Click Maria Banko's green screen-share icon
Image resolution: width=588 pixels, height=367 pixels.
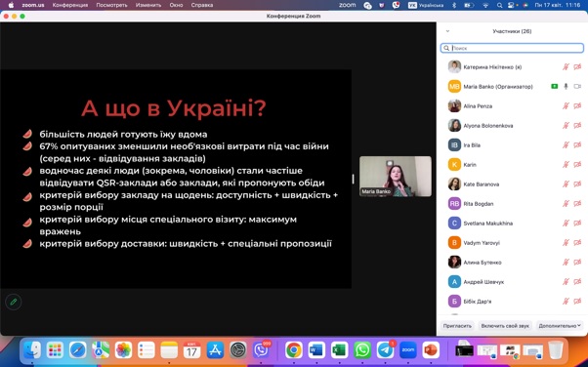[554, 86]
